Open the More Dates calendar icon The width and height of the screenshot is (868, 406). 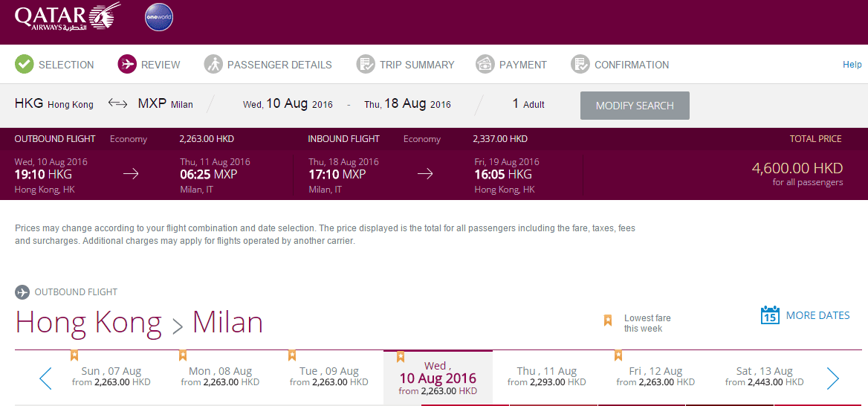770,315
